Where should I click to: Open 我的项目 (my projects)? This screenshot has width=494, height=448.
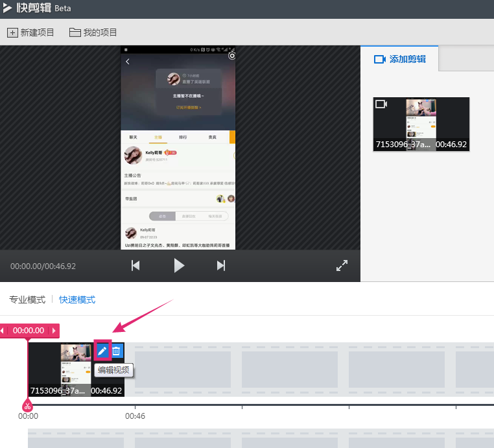coord(93,32)
